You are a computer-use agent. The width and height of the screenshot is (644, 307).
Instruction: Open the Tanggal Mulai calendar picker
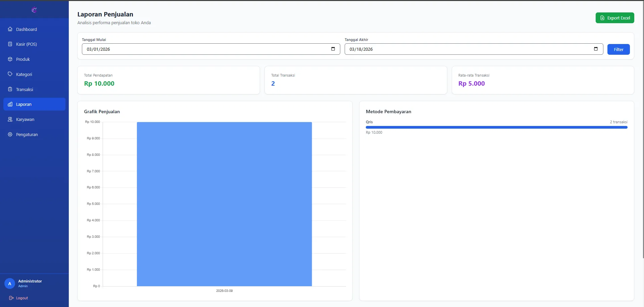tap(333, 49)
